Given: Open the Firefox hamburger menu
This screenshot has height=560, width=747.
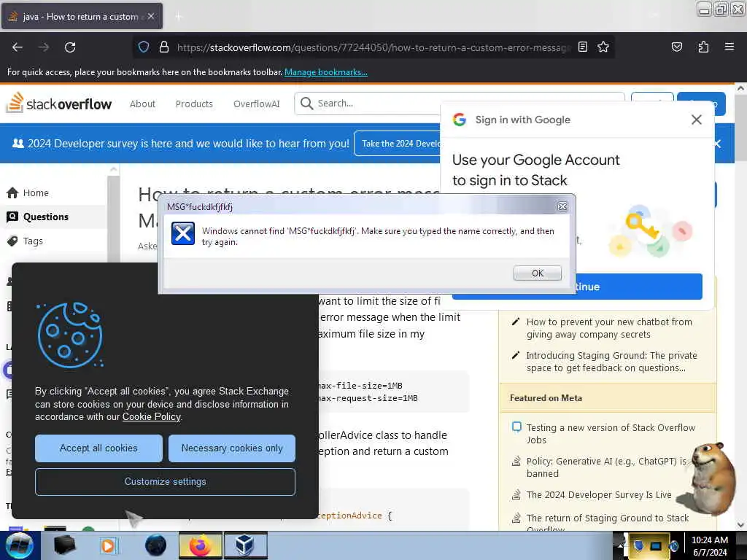Looking at the screenshot, I should point(729,47).
